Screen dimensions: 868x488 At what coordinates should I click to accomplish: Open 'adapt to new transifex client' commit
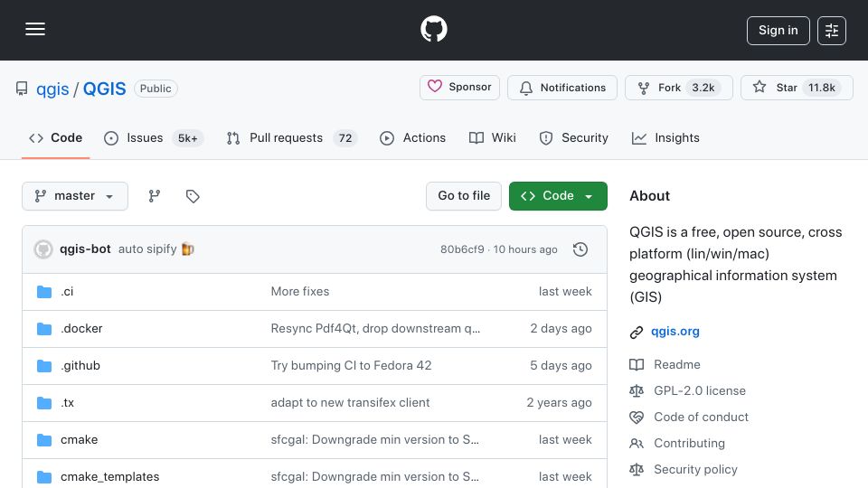pyautogui.click(x=350, y=403)
